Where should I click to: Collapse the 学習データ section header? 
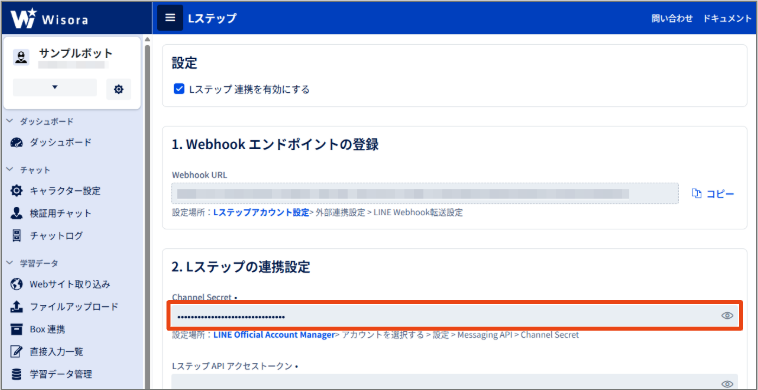pyautogui.click(x=32, y=263)
